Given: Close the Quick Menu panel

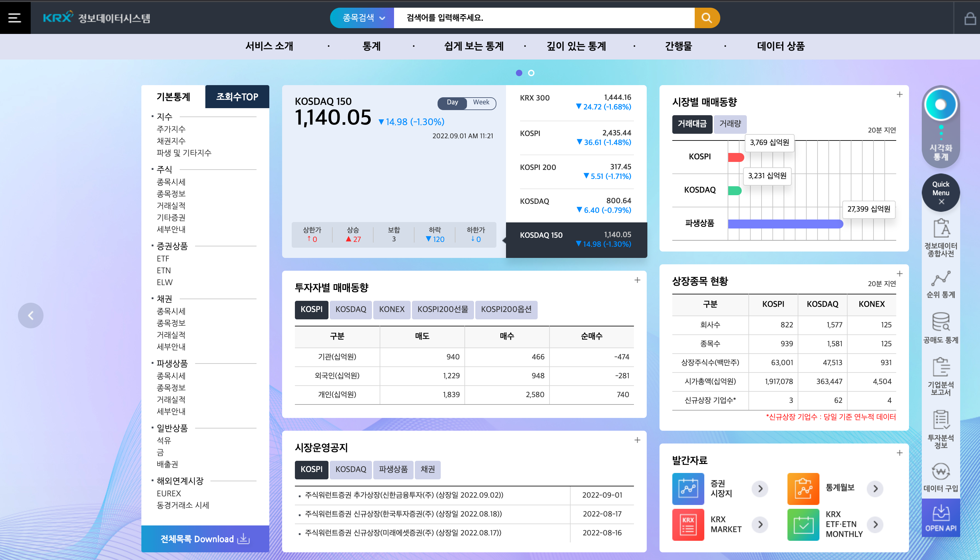Looking at the screenshot, I should coord(941,202).
